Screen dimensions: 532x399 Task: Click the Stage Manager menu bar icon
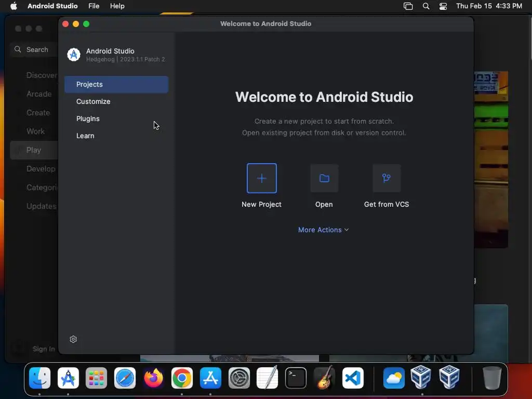[408, 6]
